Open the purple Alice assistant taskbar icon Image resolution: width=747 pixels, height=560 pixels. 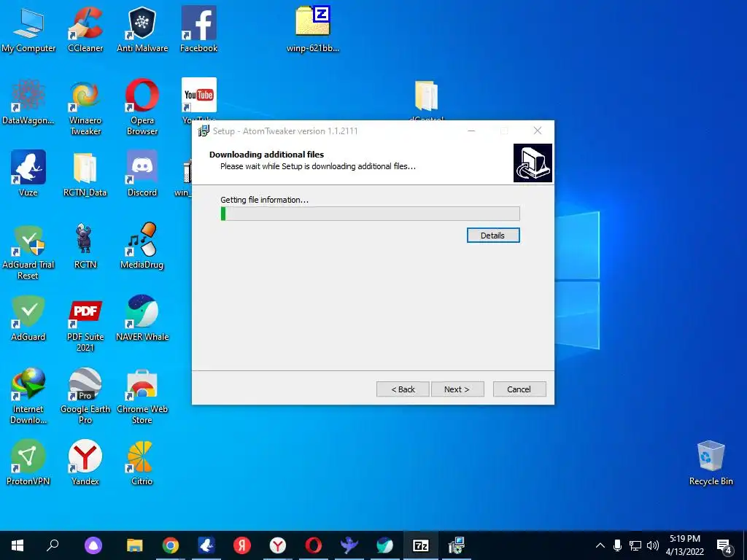[93, 545]
